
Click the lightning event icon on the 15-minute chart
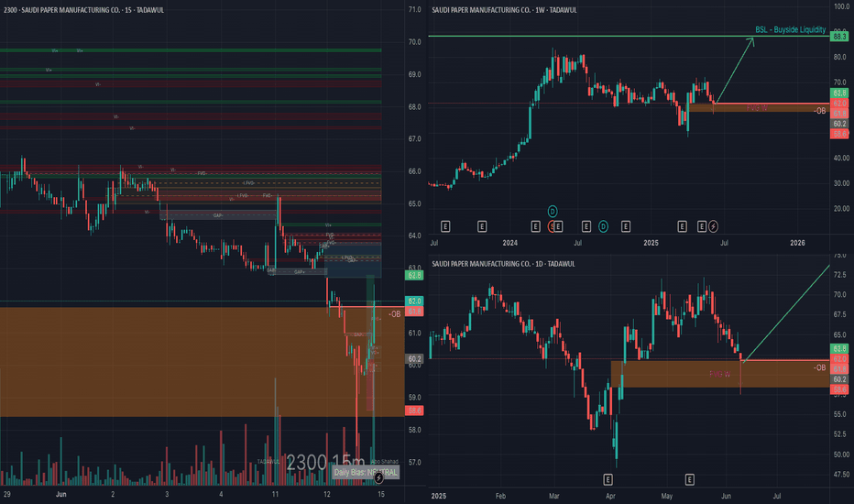coord(378,477)
